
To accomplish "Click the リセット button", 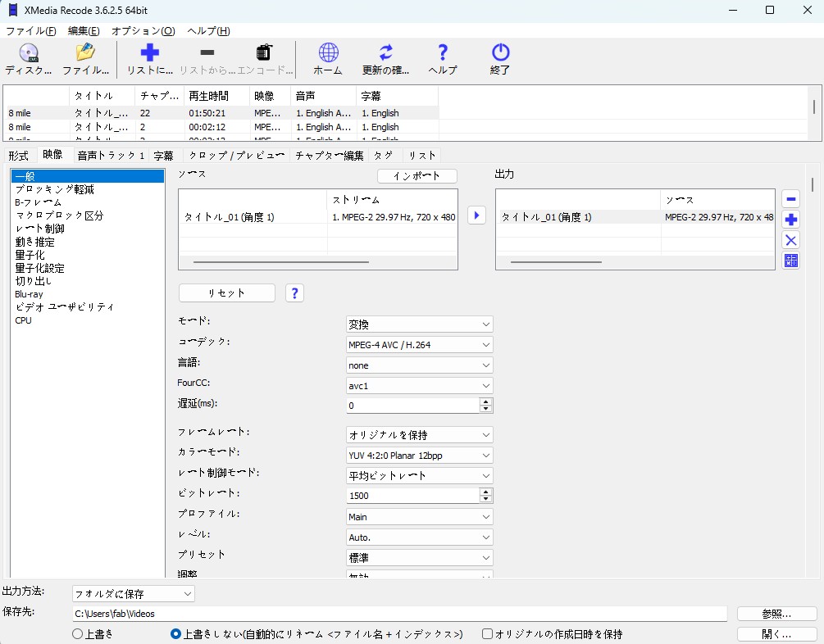I will click(x=226, y=293).
